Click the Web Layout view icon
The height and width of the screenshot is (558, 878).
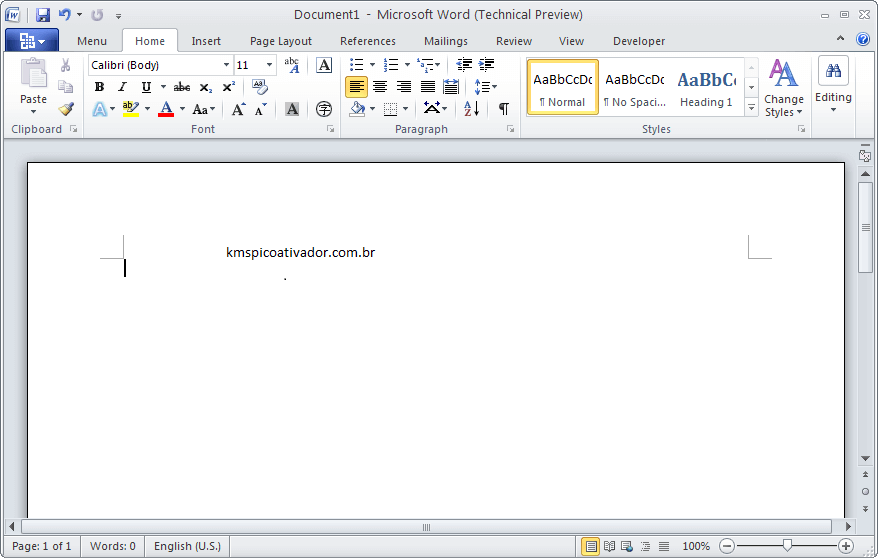[x=627, y=546]
